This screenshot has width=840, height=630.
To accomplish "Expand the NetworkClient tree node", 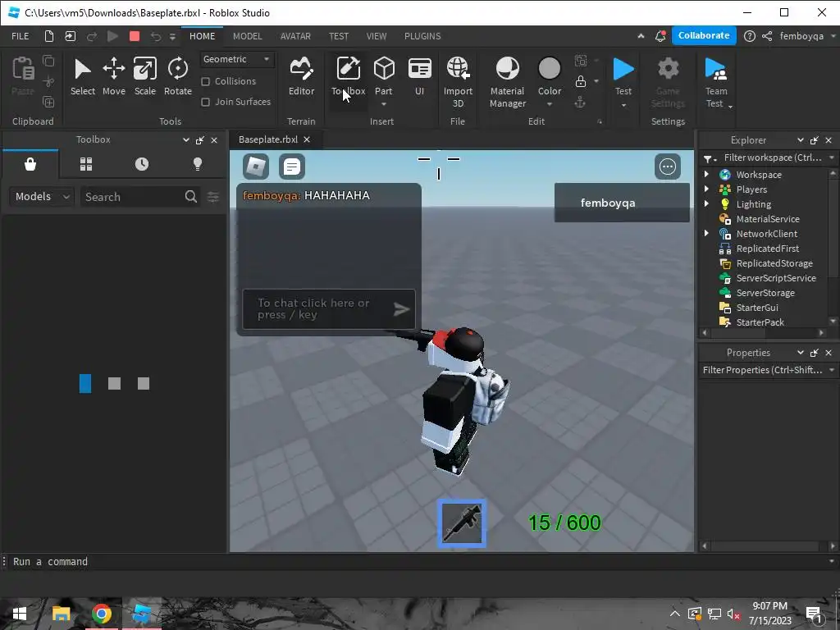I will coord(706,233).
